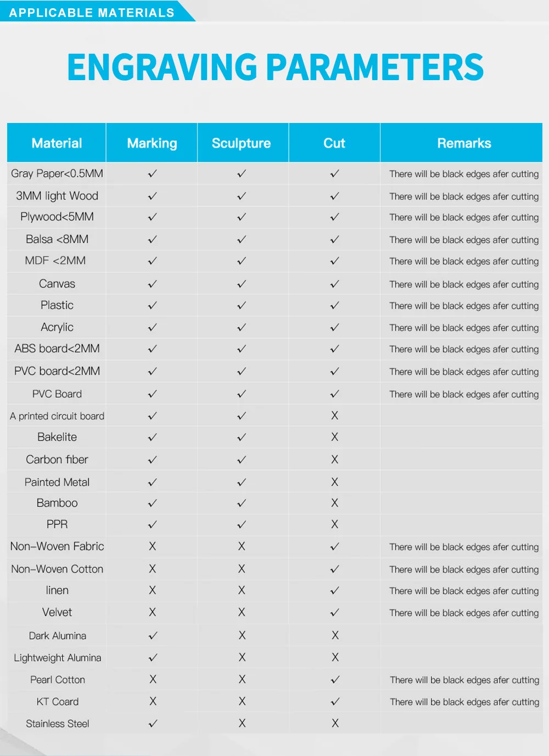
Task: Click the APPLICABLE MATERIALS banner
Action: click(92, 13)
